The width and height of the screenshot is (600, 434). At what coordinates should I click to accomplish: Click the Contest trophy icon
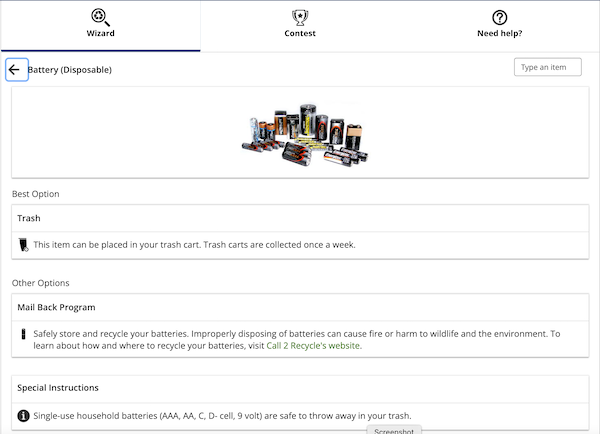[x=300, y=17]
